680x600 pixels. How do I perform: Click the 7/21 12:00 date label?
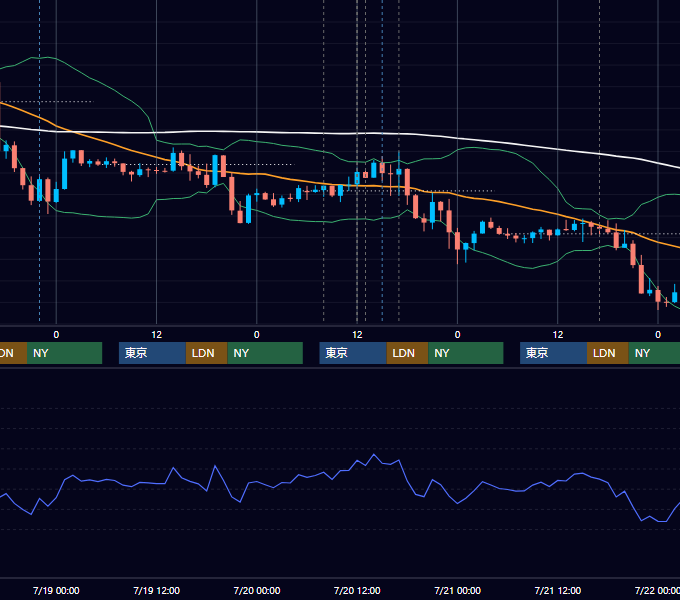[x=558, y=590]
